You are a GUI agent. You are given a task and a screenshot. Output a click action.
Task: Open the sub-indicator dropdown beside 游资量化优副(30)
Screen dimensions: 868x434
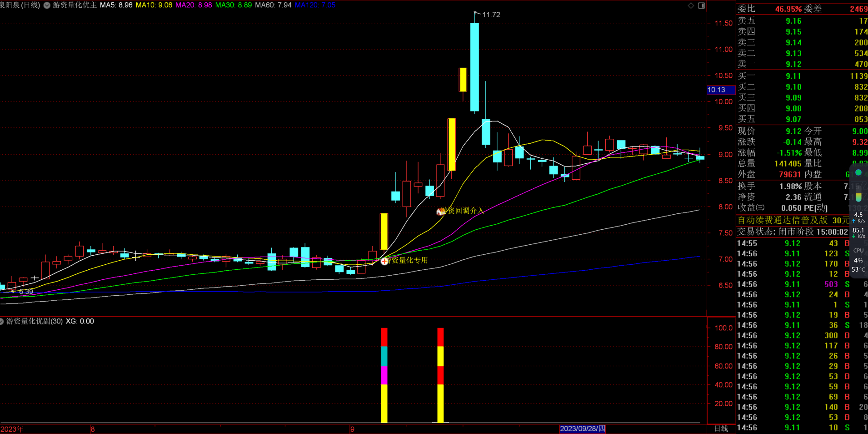(x=2, y=321)
